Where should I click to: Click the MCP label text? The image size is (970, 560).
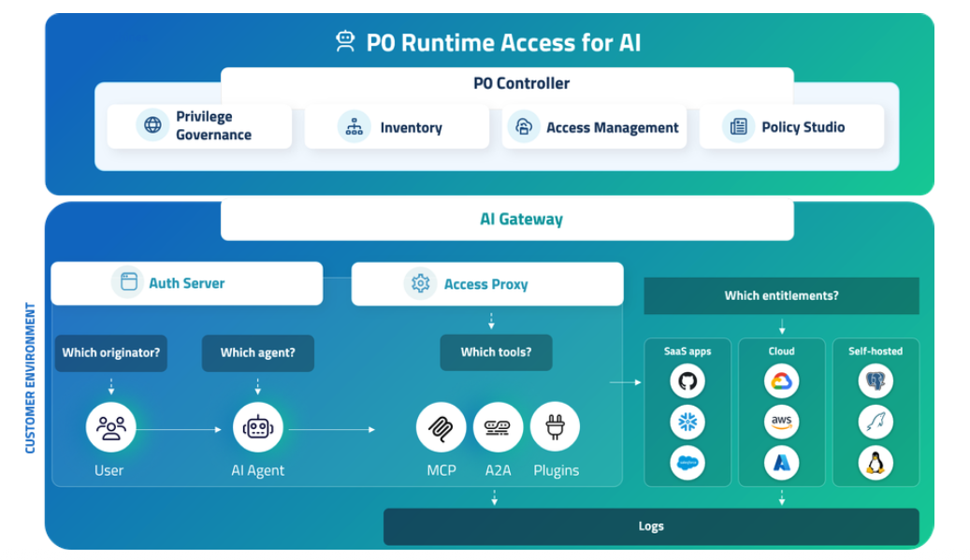[442, 470]
